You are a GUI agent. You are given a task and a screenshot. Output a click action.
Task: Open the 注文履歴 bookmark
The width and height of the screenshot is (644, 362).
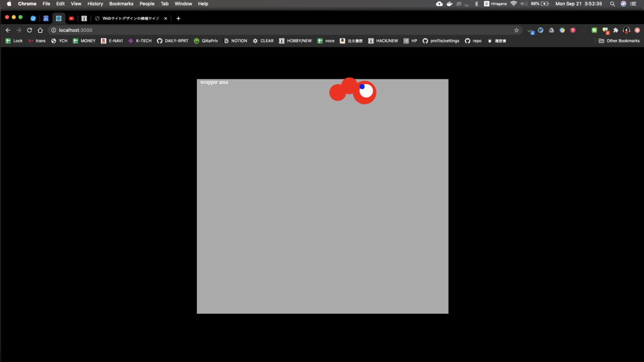351,41
